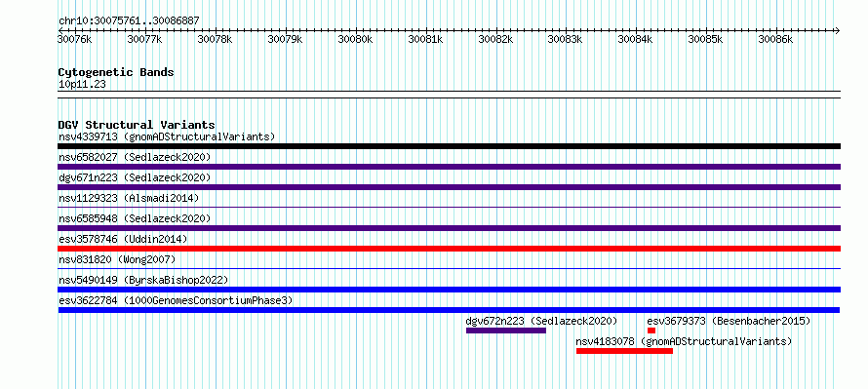This screenshot has height=389, width=868.
Task: Click the purple bar under nsv6582027
Action: pyautogui.click(x=449, y=167)
